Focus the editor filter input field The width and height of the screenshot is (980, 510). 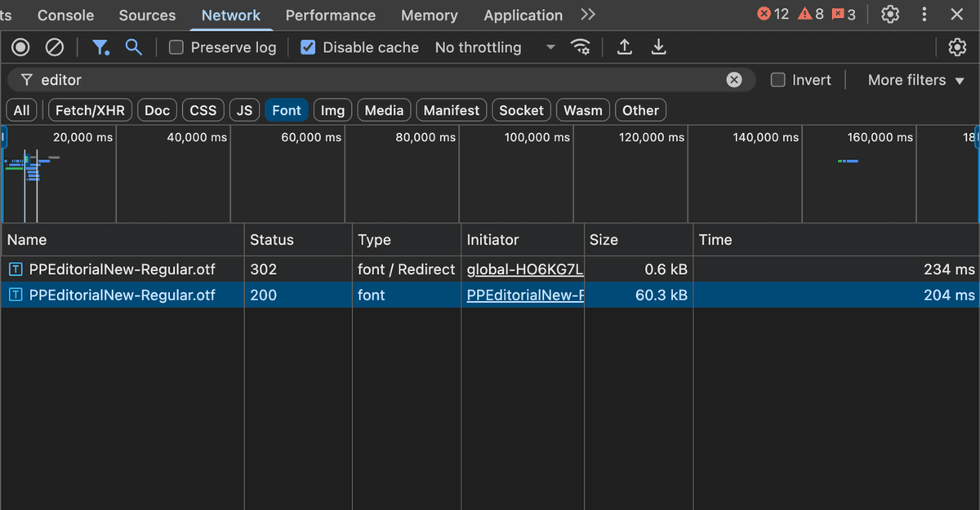pyautogui.click(x=380, y=80)
